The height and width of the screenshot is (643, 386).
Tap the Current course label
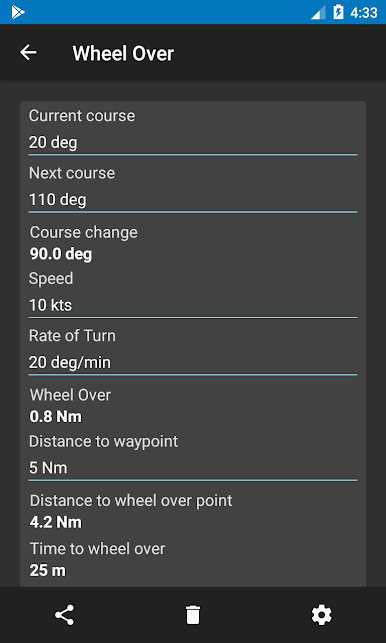click(82, 116)
